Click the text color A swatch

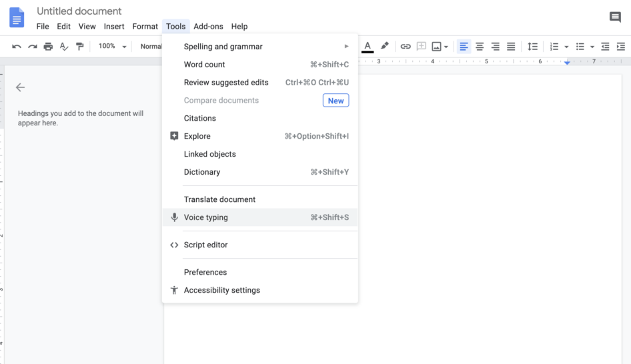[x=368, y=47]
